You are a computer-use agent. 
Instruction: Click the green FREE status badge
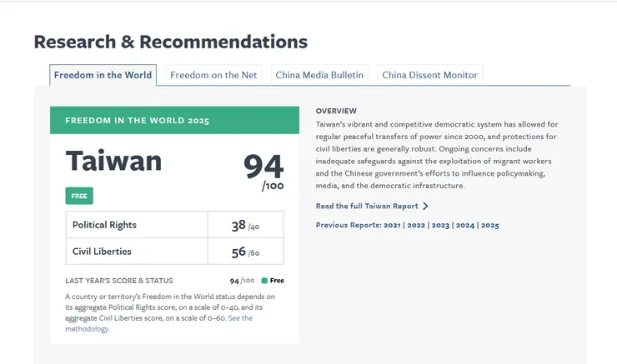[x=79, y=197]
